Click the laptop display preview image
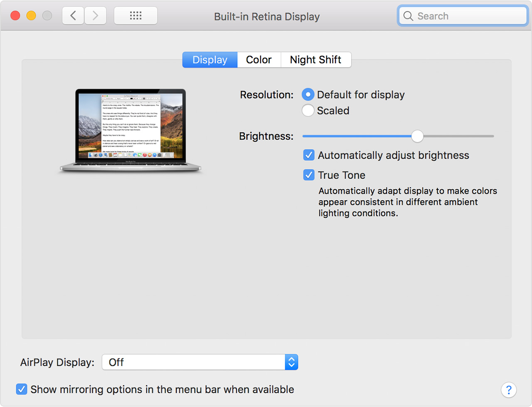The image size is (532, 407). (x=130, y=129)
